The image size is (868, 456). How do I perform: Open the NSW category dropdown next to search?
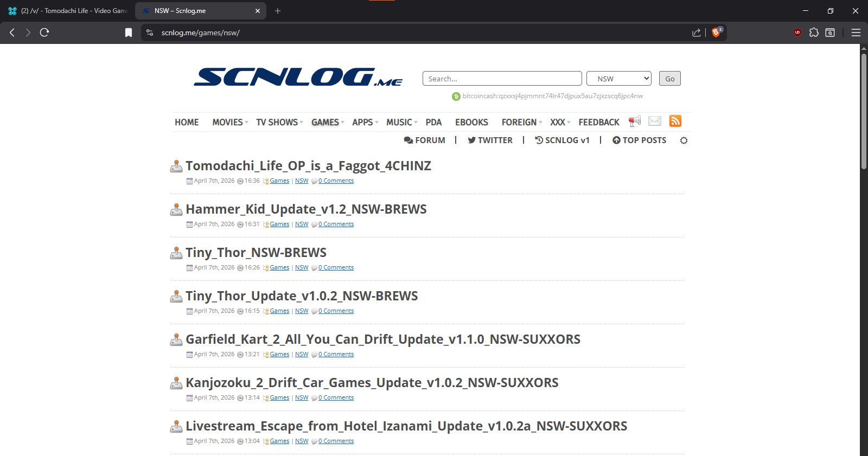pyautogui.click(x=619, y=79)
